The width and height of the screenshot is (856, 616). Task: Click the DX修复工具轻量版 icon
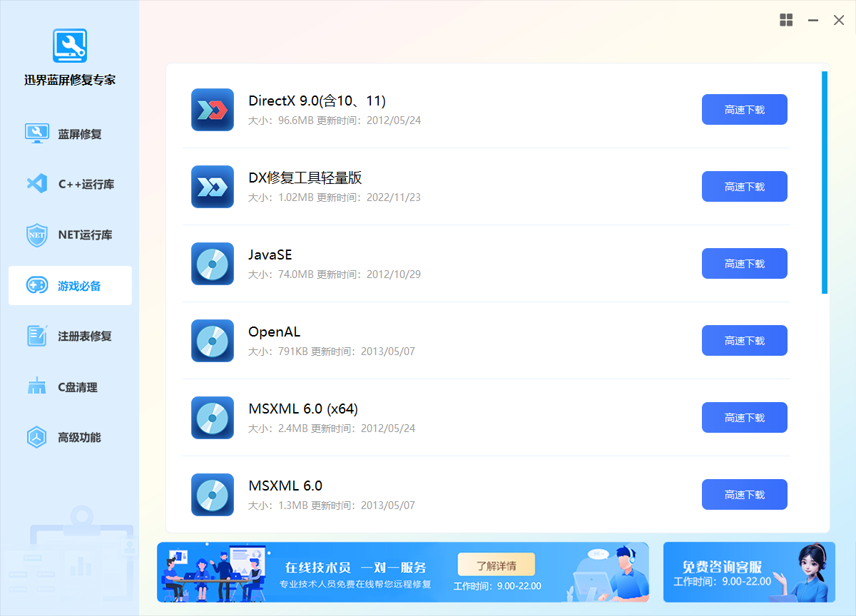coord(213,187)
